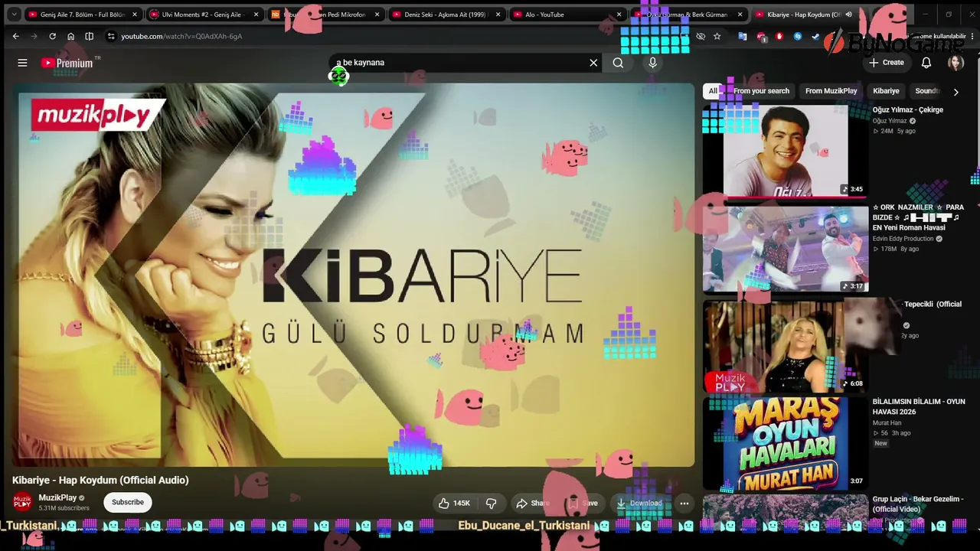Image resolution: width=980 pixels, height=551 pixels.
Task: Subscribe to the MuzikPlay channel
Action: point(128,502)
